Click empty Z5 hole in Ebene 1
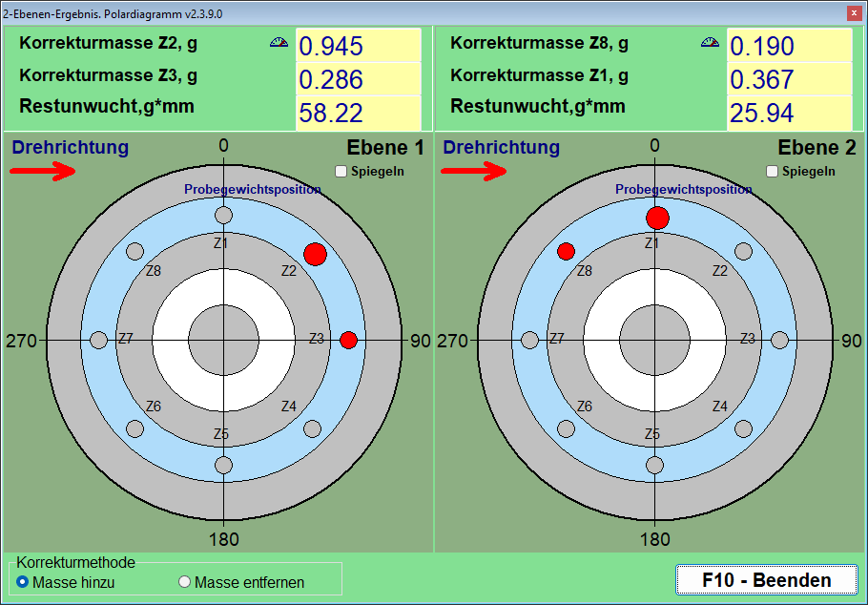The width and height of the screenshot is (868, 605). click(223, 465)
